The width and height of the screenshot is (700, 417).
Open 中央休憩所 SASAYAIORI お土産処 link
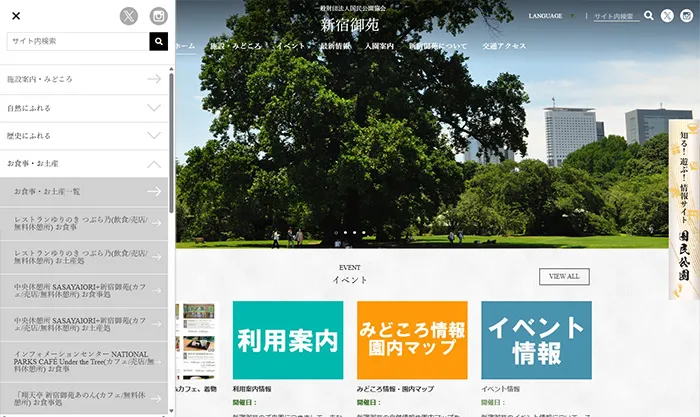coord(79,324)
